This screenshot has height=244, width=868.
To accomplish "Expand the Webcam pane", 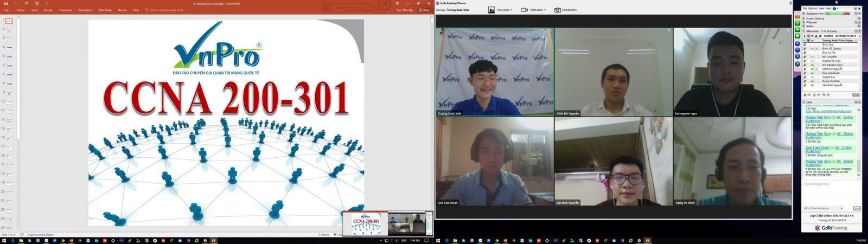I will tap(803, 22).
